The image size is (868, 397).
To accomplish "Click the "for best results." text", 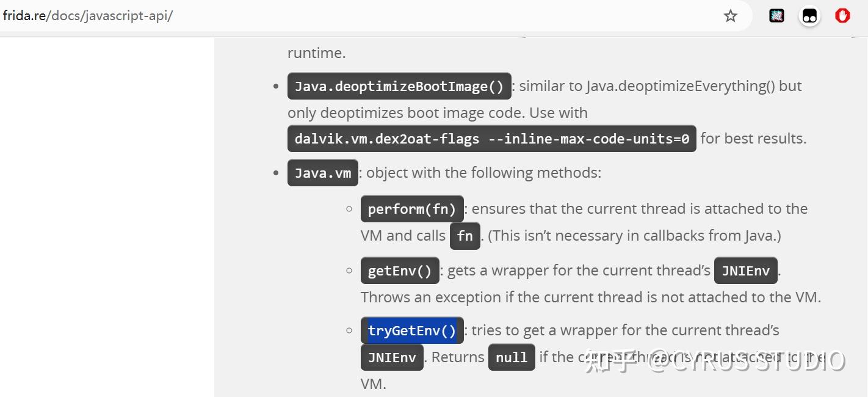I will 753,139.
